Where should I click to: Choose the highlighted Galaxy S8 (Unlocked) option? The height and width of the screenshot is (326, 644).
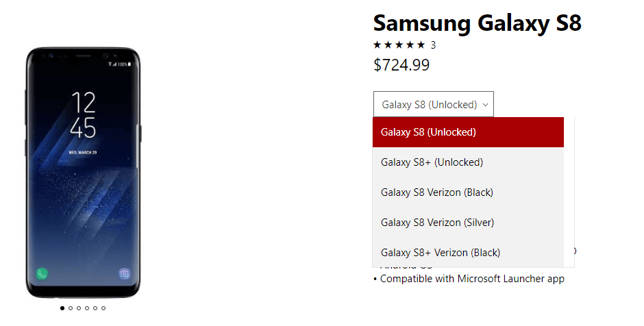pos(468,132)
